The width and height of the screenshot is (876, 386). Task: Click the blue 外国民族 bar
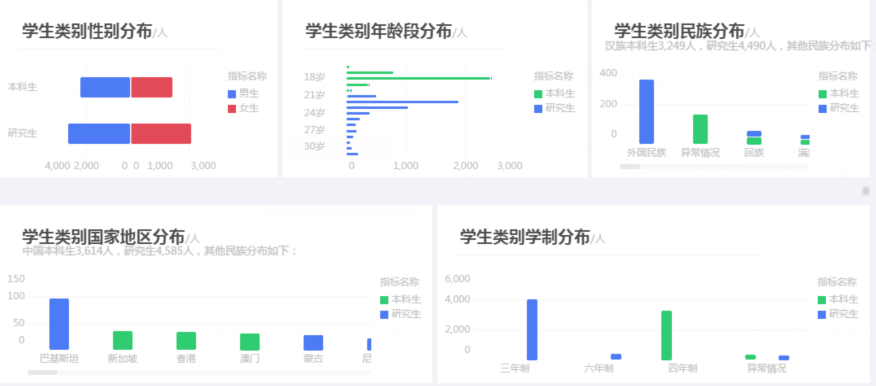coord(646,112)
